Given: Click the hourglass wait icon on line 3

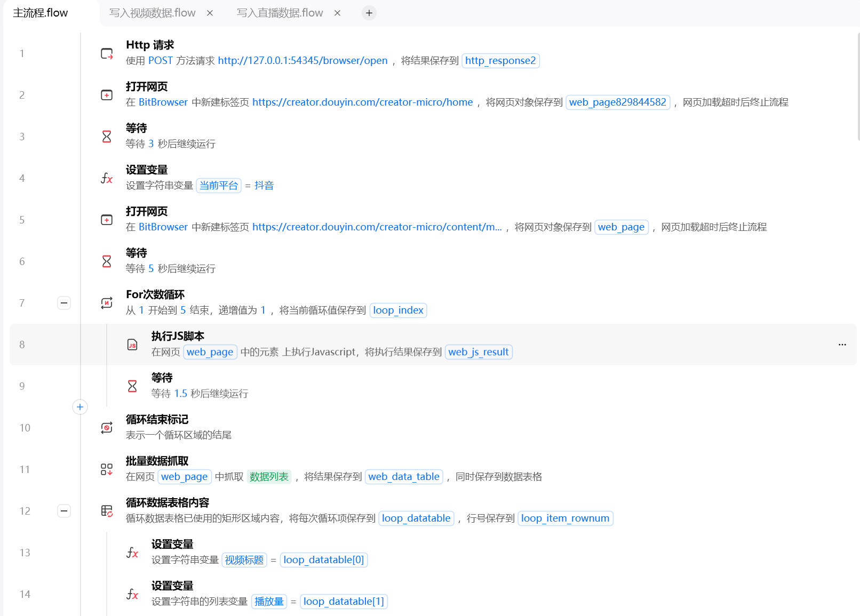Looking at the screenshot, I should click(107, 137).
